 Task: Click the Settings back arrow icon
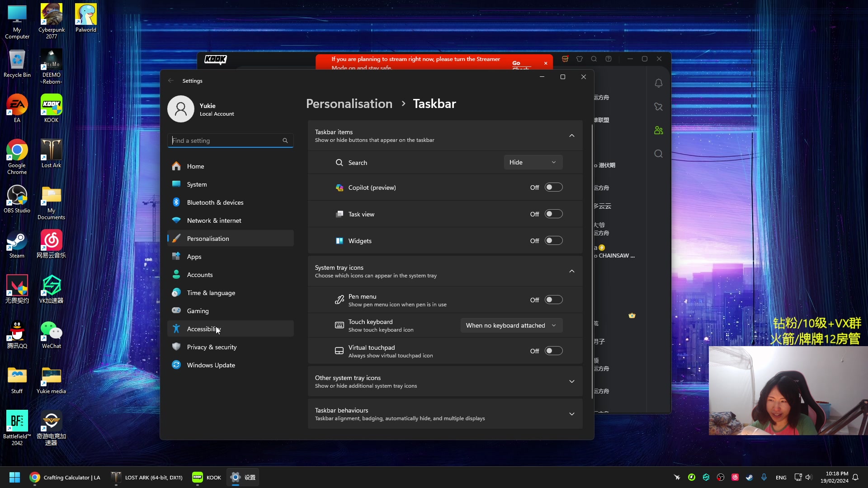pyautogui.click(x=171, y=81)
